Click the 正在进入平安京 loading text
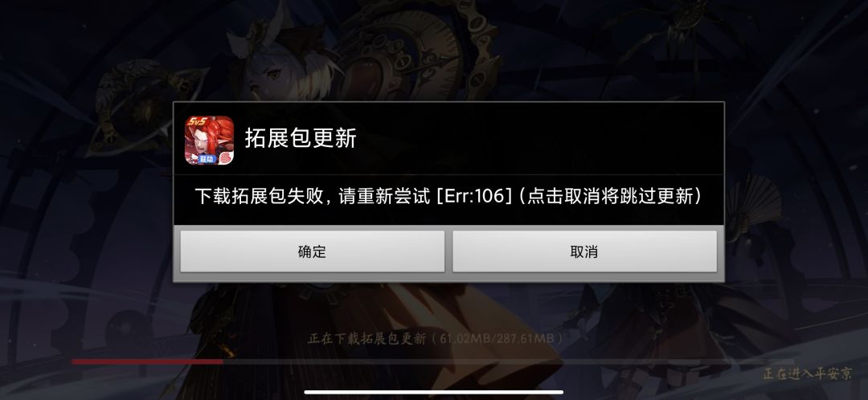 tap(808, 374)
